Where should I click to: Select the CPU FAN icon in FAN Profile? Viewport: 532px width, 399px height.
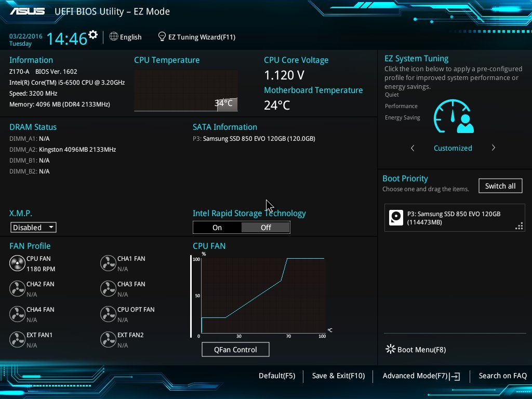coord(17,263)
